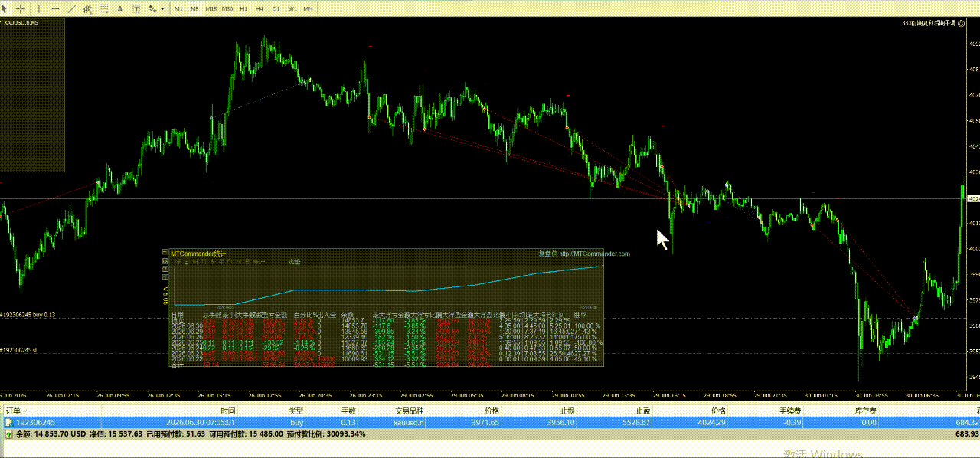Select the text 'A' tool
The image size is (980, 458).
[x=120, y=9]
